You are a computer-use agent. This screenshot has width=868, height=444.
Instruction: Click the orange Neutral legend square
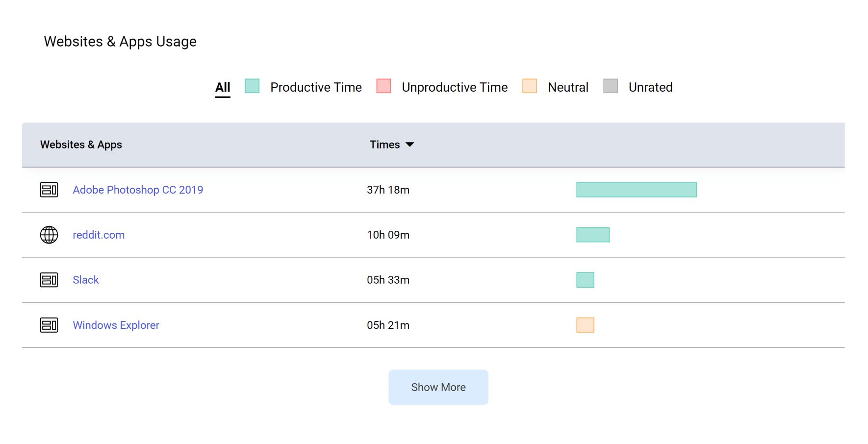(530, 86)
